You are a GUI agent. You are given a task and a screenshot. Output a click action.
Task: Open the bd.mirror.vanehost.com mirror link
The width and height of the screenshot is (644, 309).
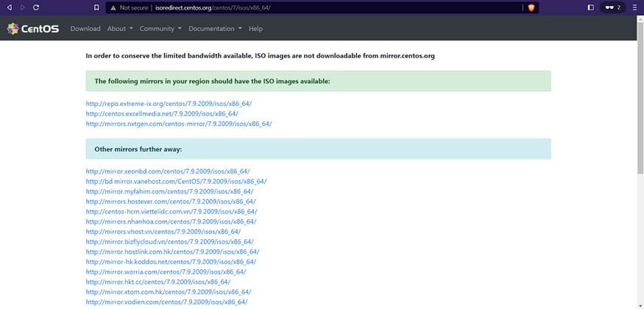pos(176,182)
